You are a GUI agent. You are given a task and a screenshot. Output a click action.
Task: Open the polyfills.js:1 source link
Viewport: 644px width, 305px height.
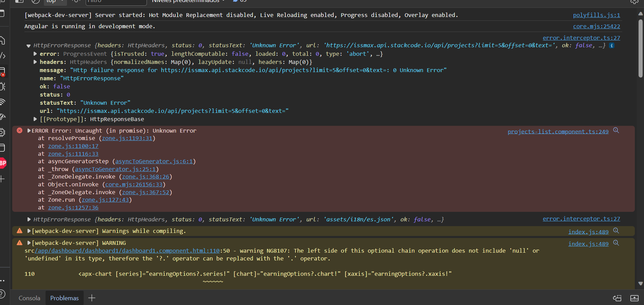[x=596, y=15]
